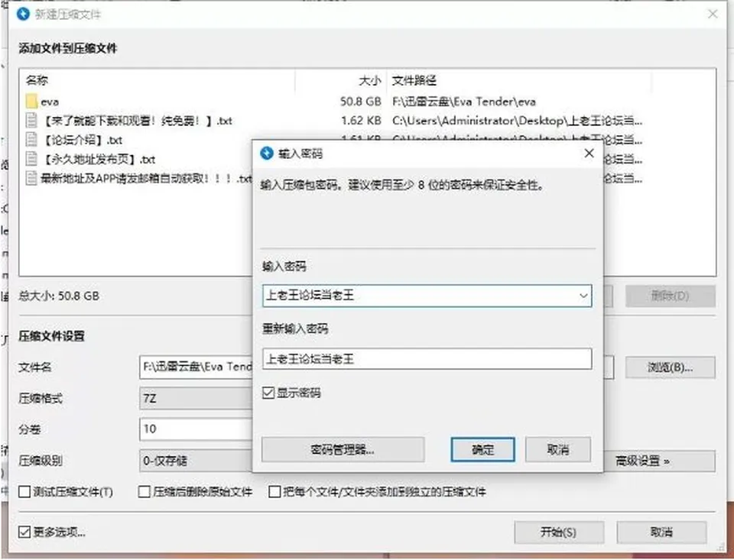Click the file icon beside 【永久地址发布页】.txt
734x560 pixels.
tap(31, 159)
